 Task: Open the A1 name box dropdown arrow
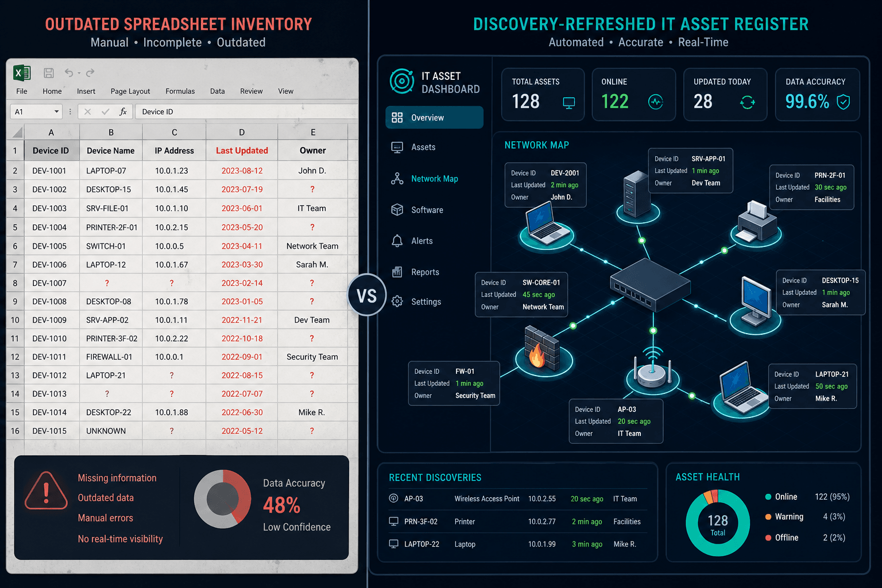pos(56,111)
